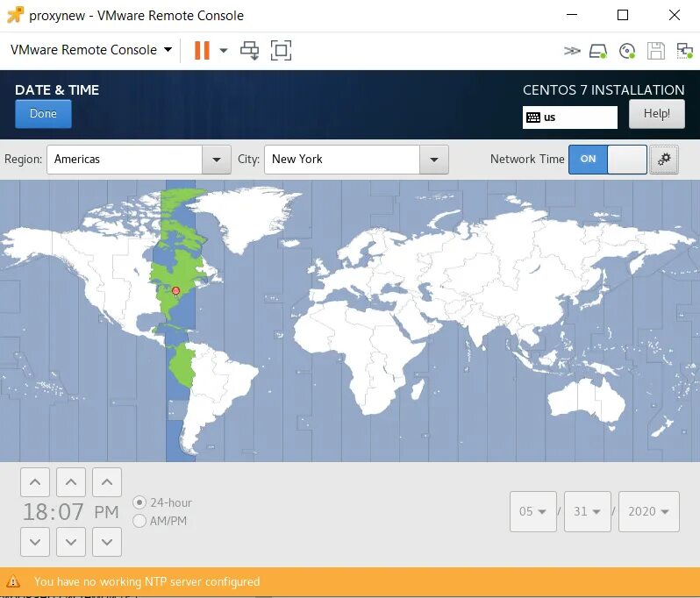The width and height of the screenshot is (700, 598).
Task: Open the City dropdown arrow
Action: [x=434, y=160]
